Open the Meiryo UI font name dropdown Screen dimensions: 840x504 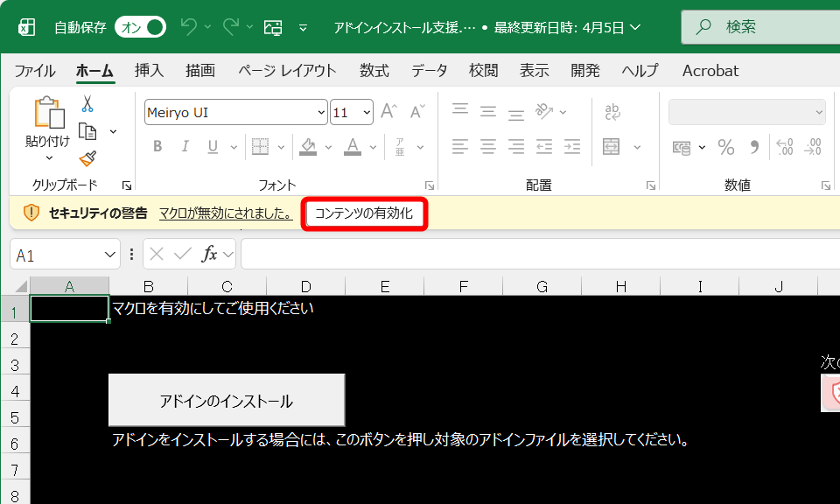(x=321, y=113)
